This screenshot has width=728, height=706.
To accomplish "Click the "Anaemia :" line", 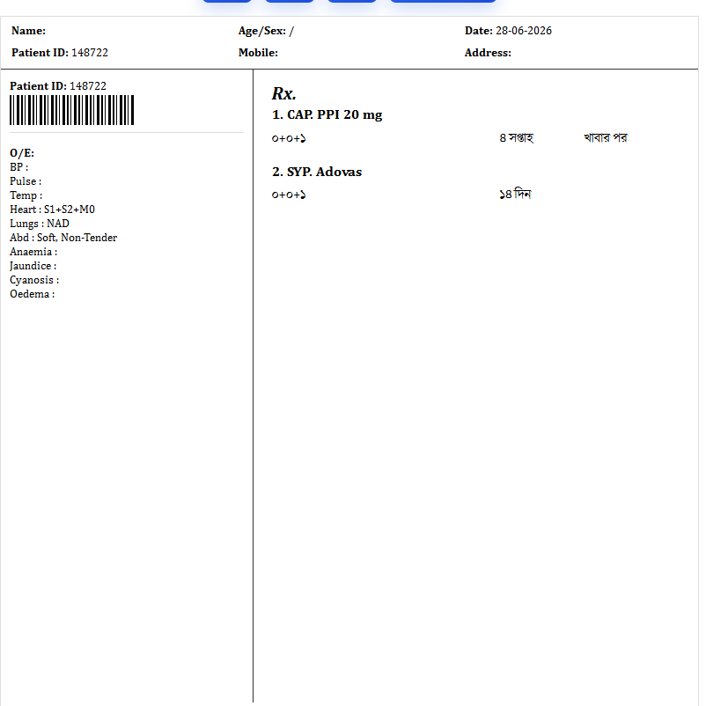I will [33, 252].
